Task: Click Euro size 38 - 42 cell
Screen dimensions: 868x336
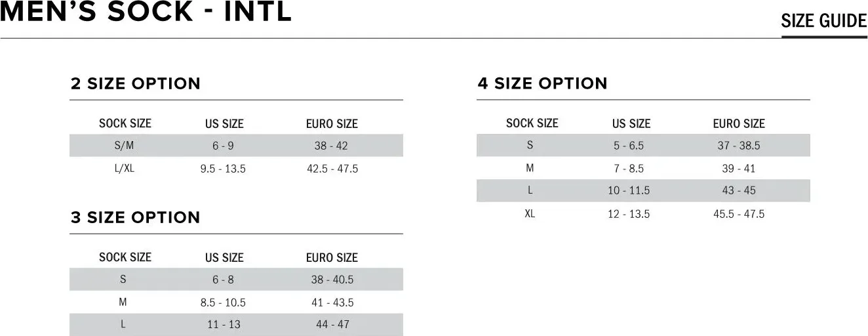Action: tap(331, 146)
